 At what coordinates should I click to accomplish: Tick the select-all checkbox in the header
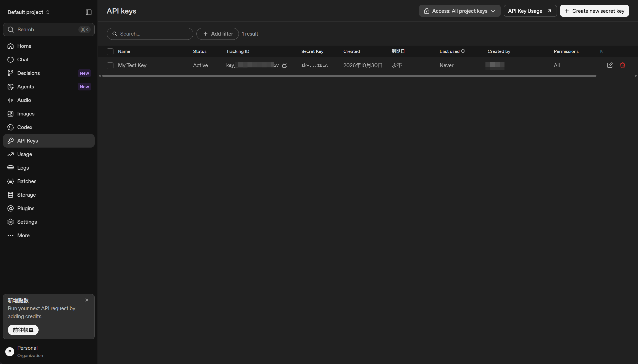[110, 52]
